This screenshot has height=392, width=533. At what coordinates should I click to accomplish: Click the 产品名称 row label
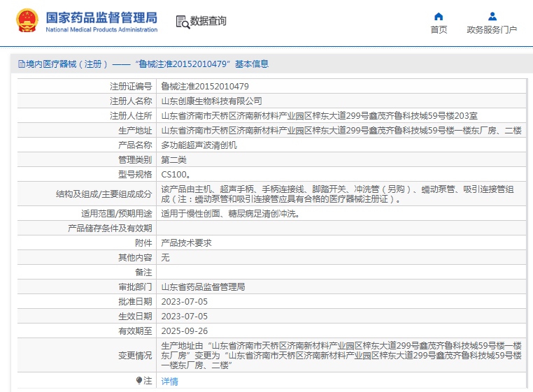[x=135, y=145]
